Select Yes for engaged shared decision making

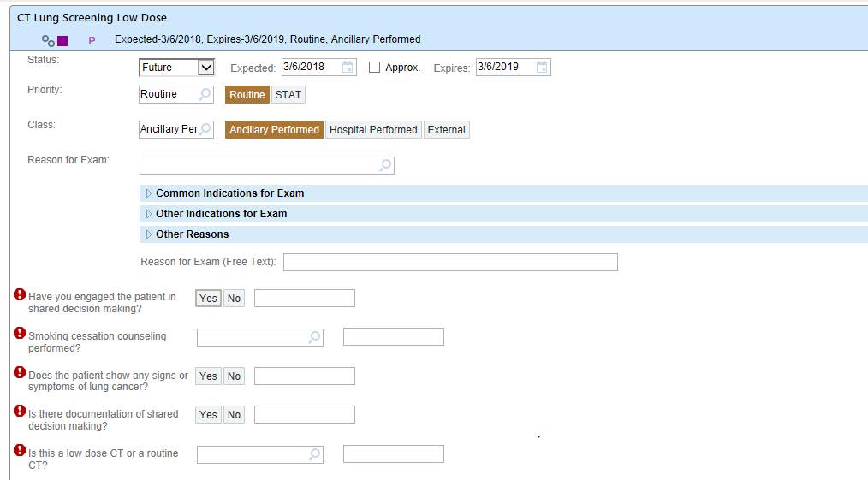(x=208, y=298)
